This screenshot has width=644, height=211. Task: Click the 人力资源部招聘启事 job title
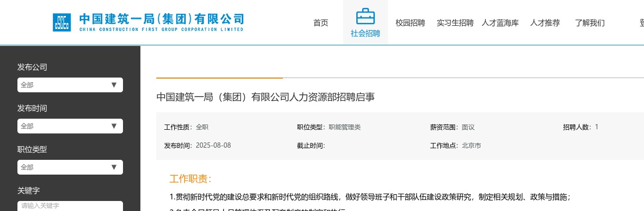[x=266, y=97]
